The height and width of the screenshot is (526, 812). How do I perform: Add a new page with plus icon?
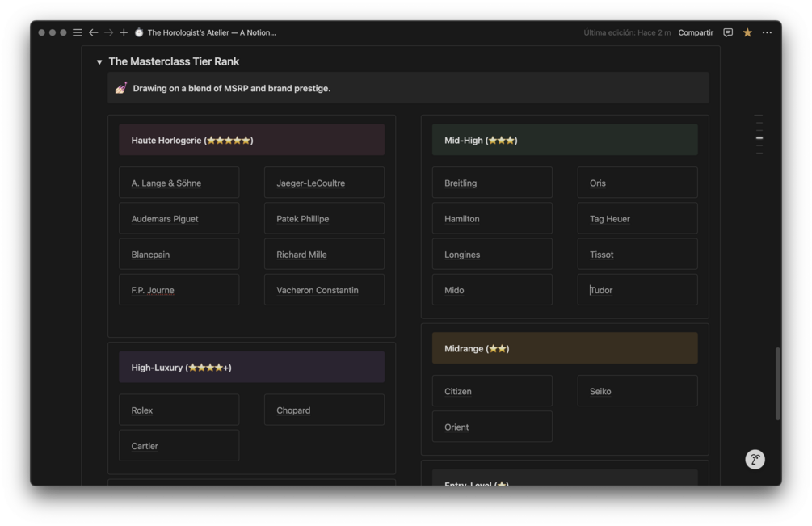(124, 32)
